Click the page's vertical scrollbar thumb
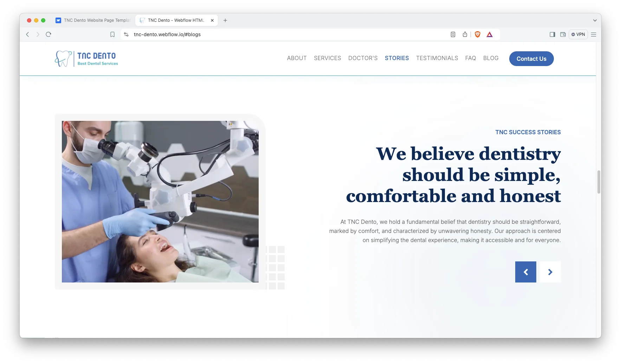Screen dimensions: 621x364 click(x=599, y=182)
